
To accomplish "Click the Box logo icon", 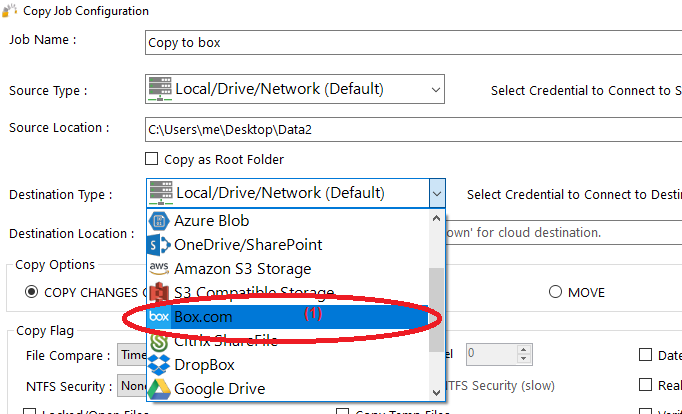I will click(159, 317).
